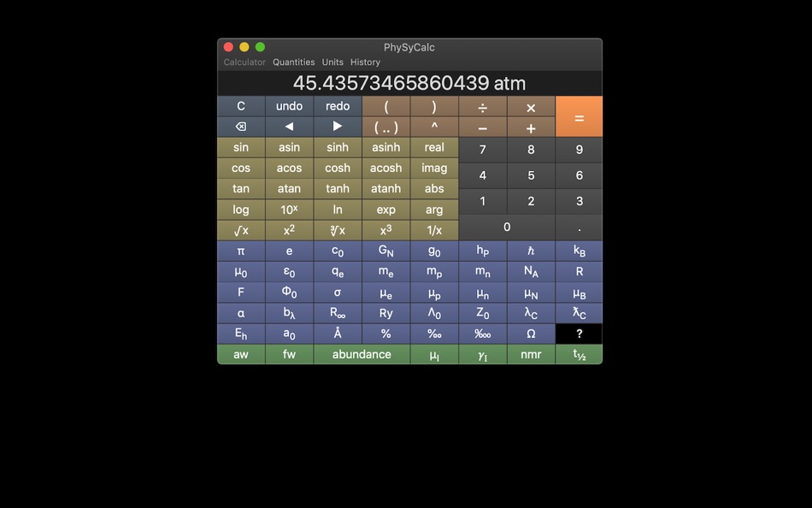Viewport: 812px width, 508px height.
Task: Apply the abs function
Action: (x=434, y=189)
